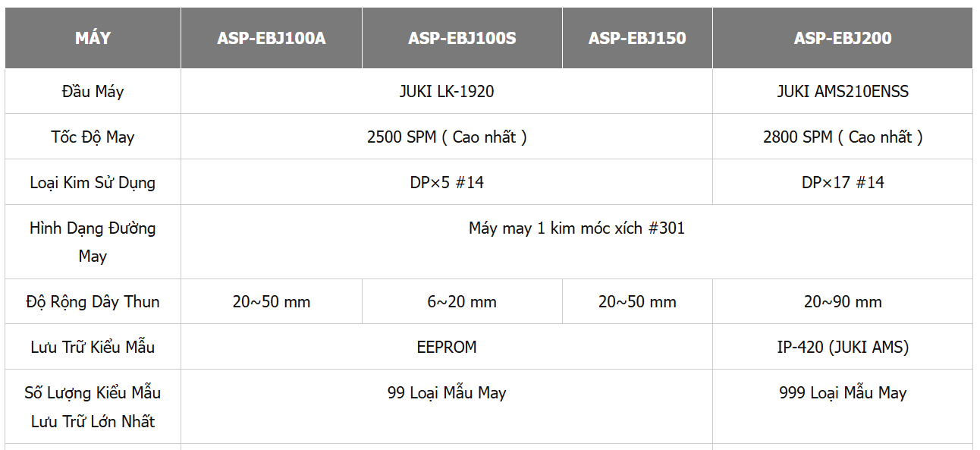This screenshot has height=450, width=980.
Task: Click the ASP-EBJ200 column header
Action: (843, 38)
